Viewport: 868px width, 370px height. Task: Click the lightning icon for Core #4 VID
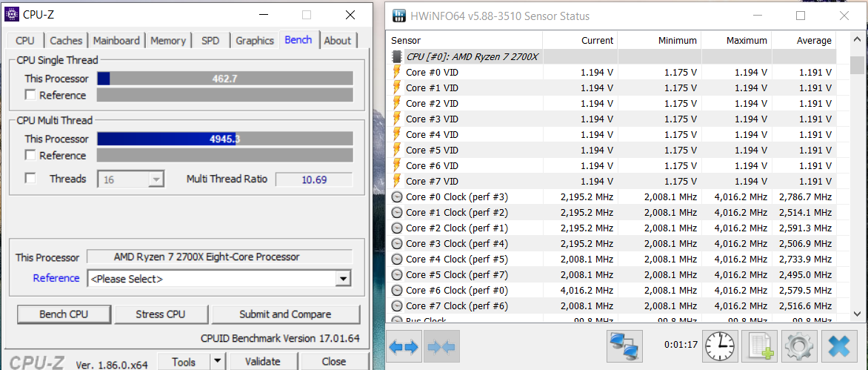397,134
